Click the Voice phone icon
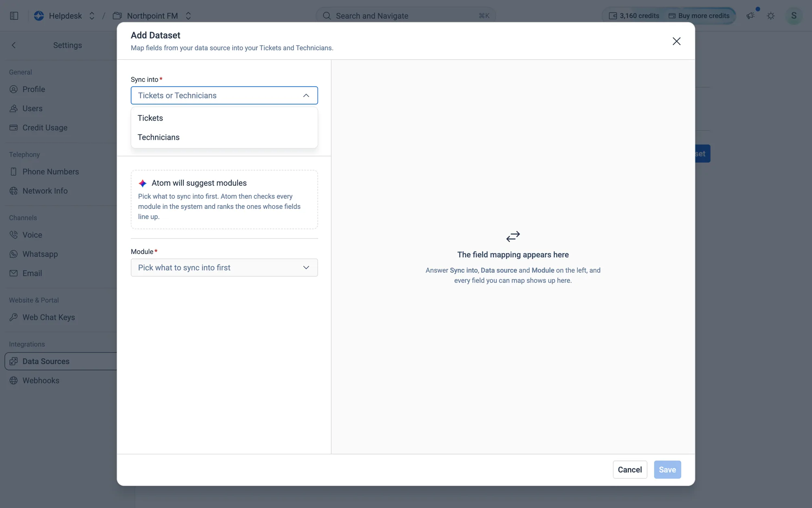 (14, 235)
